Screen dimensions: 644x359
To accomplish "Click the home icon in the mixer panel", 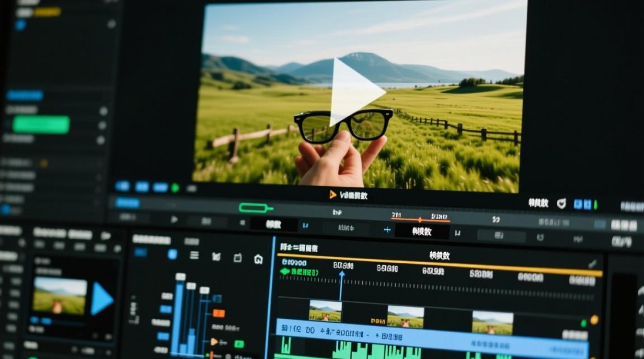I will (x=259, y=259).
